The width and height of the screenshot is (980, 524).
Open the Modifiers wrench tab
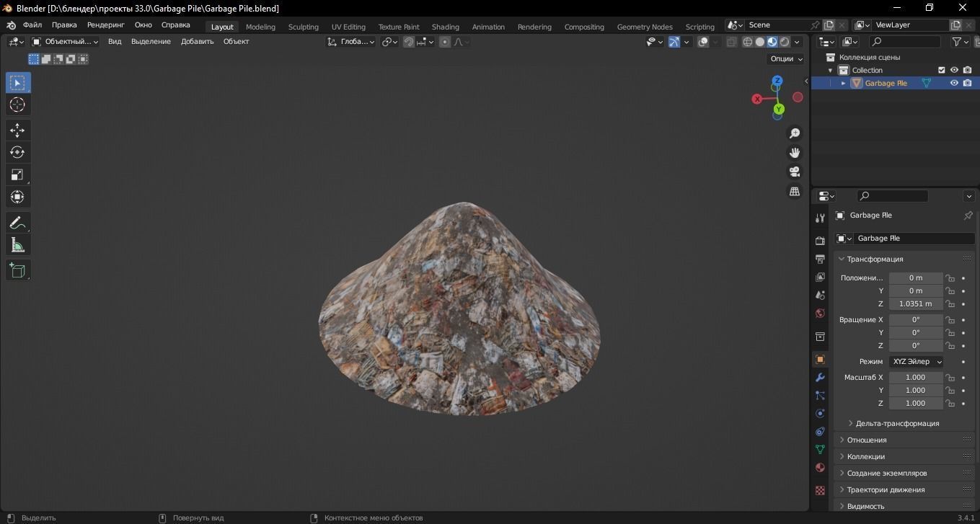pos(820,377)
